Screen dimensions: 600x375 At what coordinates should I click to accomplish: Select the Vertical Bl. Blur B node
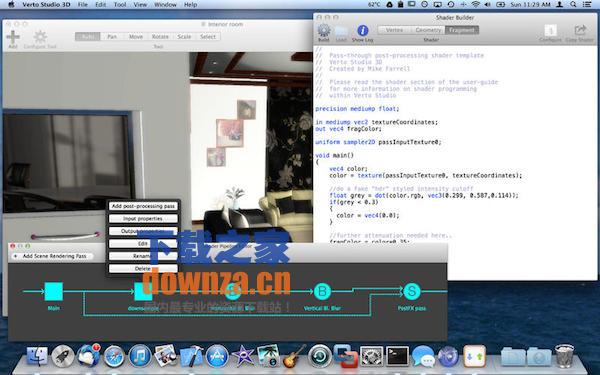pyautogui.click(x=322, y=292)
